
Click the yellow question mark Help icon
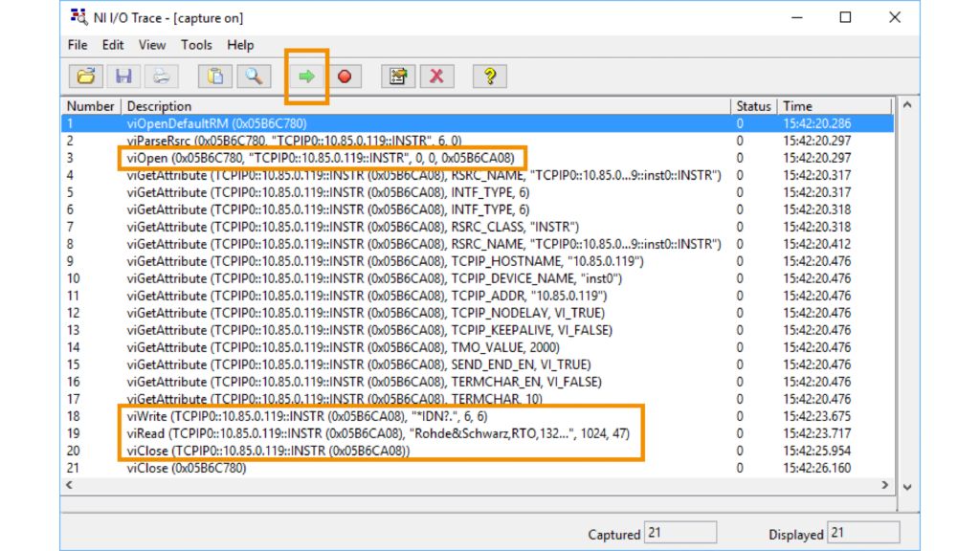(489, 77)
